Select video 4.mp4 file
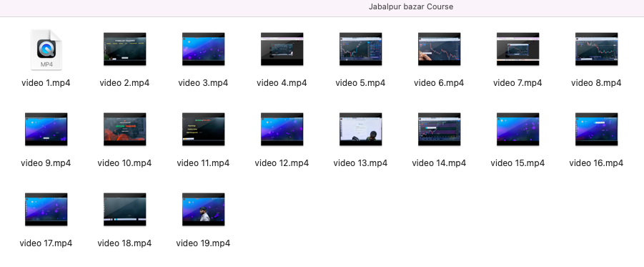This screenshot has height=267, width=644. coord(282,49)
